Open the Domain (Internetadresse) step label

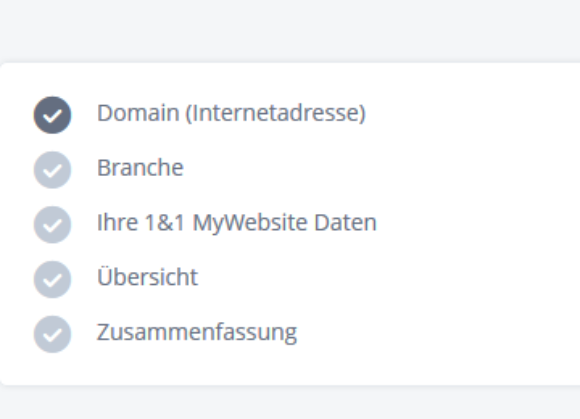click(231, 113)
